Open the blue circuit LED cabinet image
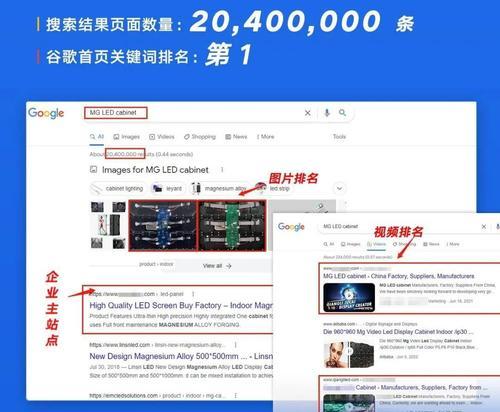 coord(163,225)
